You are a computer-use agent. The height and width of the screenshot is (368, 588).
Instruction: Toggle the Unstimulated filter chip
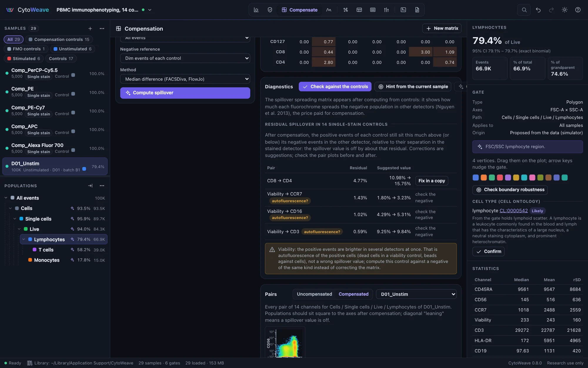tap(72, 49)
